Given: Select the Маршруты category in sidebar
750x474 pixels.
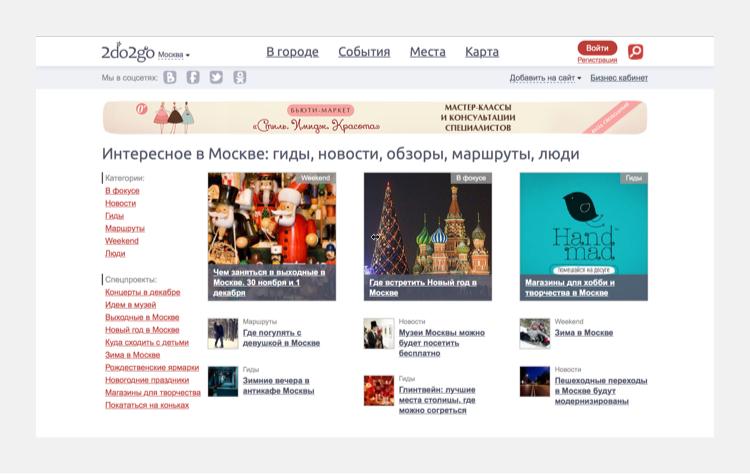Looking at the screenshot, I should click(x=125, y=228).
